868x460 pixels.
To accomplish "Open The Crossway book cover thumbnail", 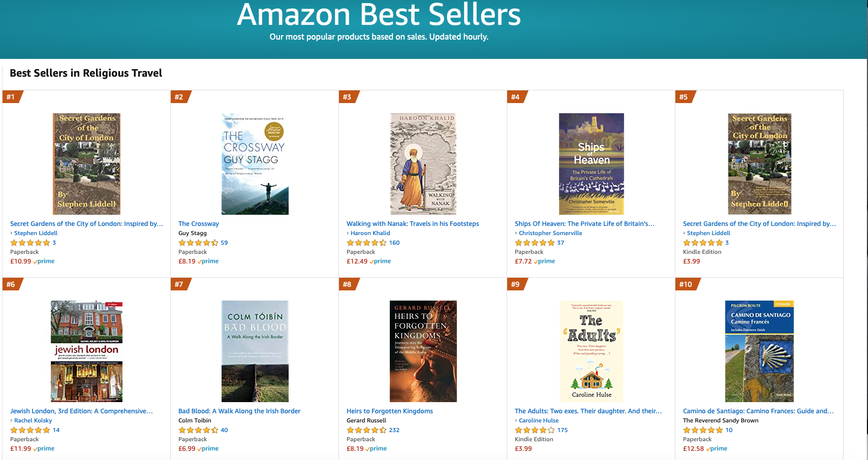I will point(255,163).
